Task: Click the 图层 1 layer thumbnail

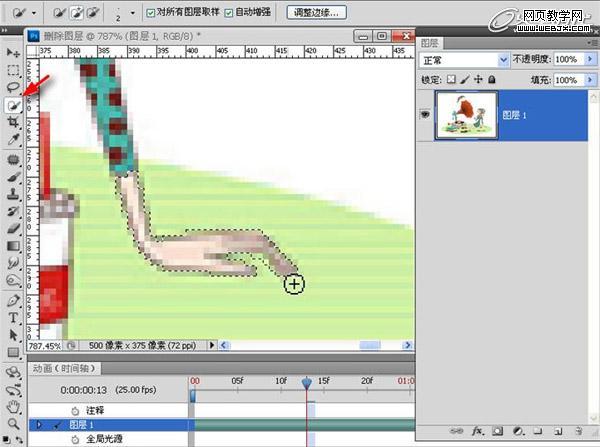Action: [463, 114]
